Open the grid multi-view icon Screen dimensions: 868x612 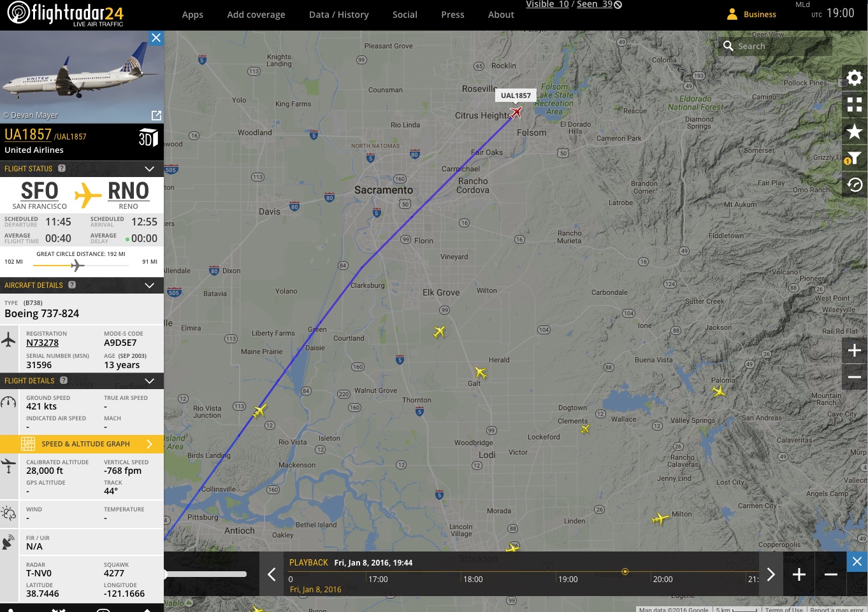[855, 104]
